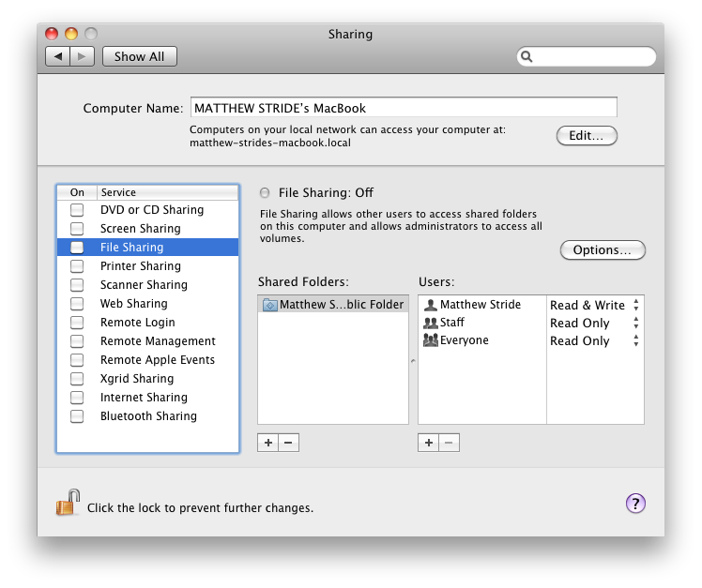The image size is (702, 588).
Task: Click the back arrow in toolbar
Action: click(58, 56)
